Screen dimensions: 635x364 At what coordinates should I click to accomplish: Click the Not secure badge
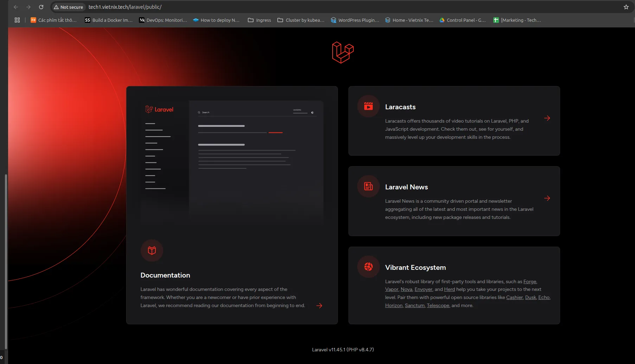[x=68, y=7]
